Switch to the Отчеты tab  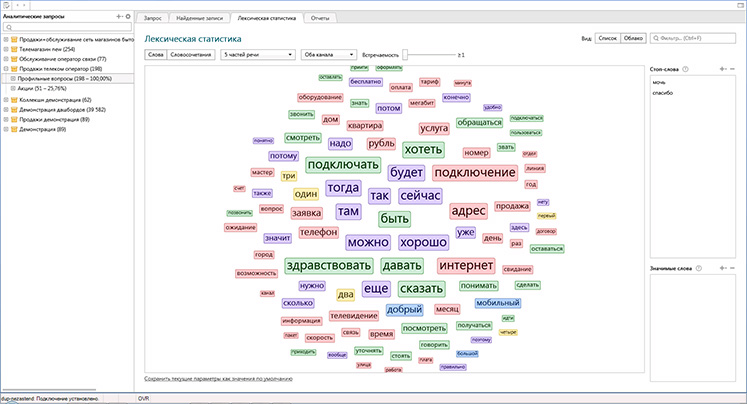click(x=320, y=18)
